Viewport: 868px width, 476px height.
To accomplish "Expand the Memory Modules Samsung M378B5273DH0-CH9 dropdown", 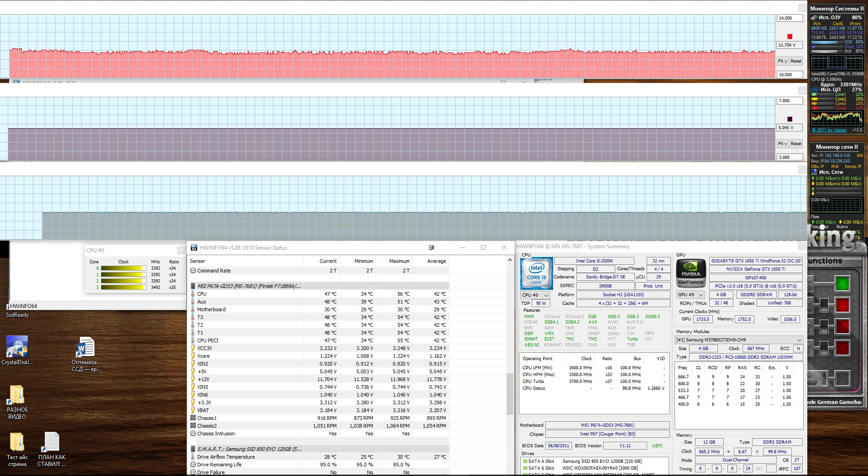I will click(x=739, y=340).
